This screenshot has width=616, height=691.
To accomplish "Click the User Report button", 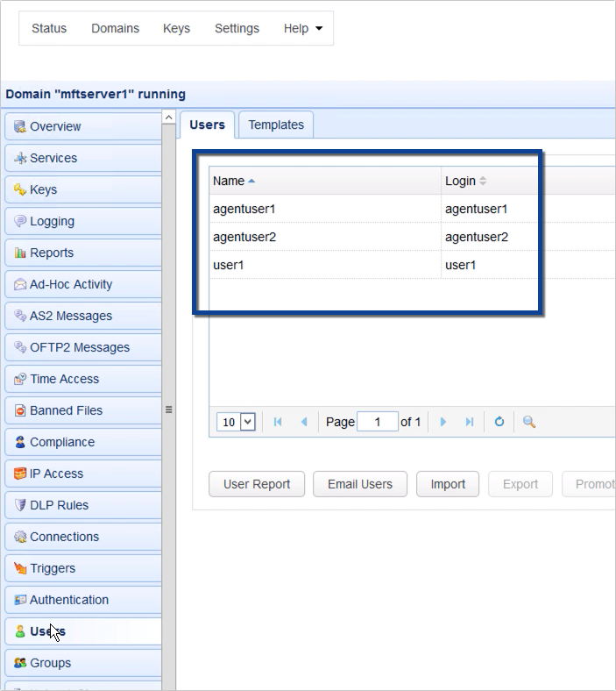I will [x=256, y=484].
